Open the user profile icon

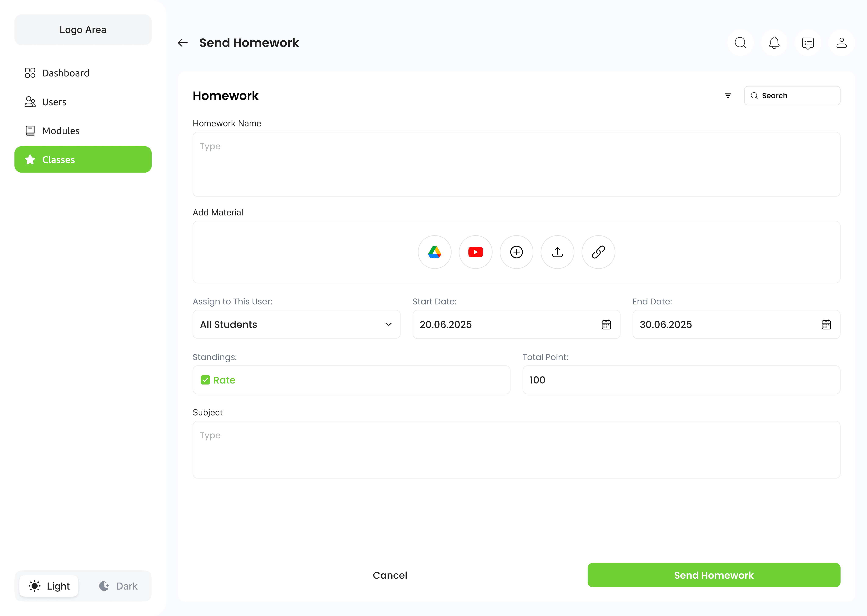[842, 43]
